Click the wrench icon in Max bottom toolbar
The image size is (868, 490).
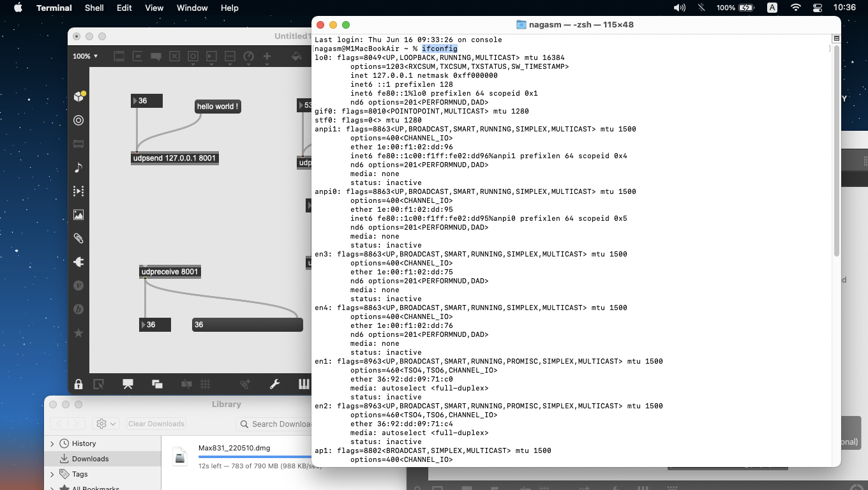click(x=275, y=384)
